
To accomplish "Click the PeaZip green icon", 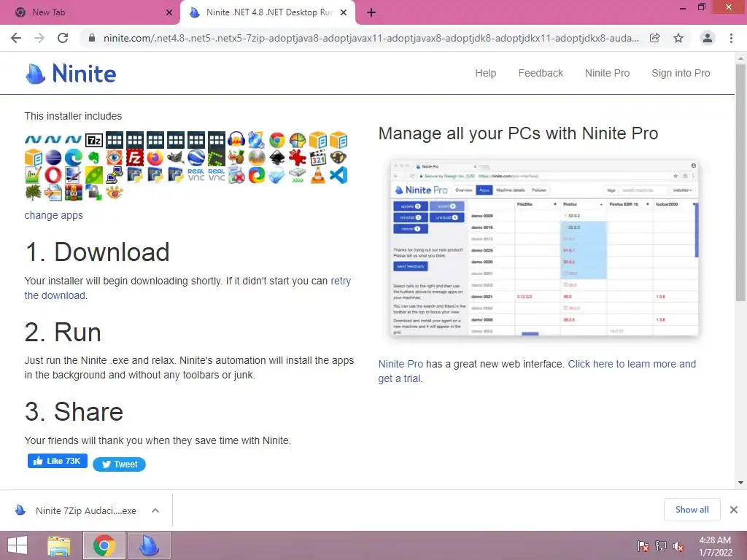I will pyautogui.click(x=94, y=175).
